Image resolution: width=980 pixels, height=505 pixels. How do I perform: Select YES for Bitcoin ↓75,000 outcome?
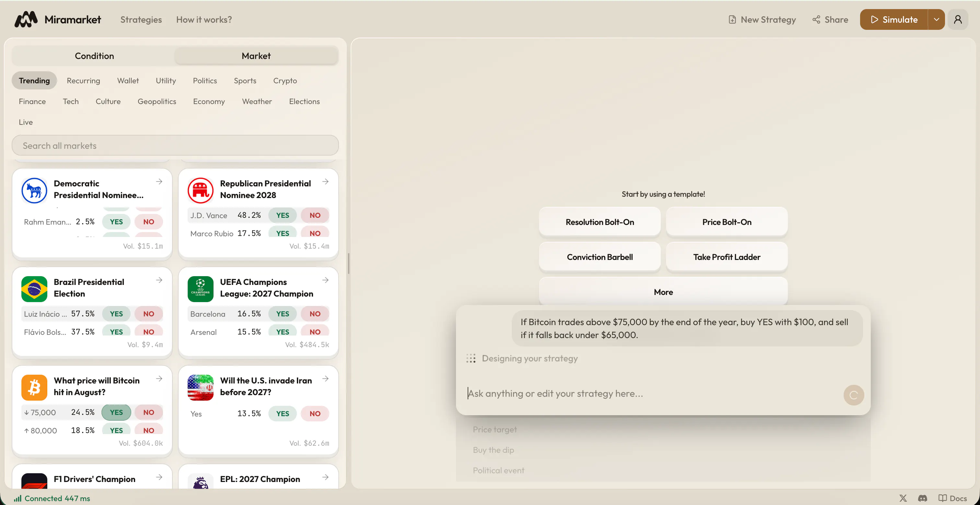point(116,413)
